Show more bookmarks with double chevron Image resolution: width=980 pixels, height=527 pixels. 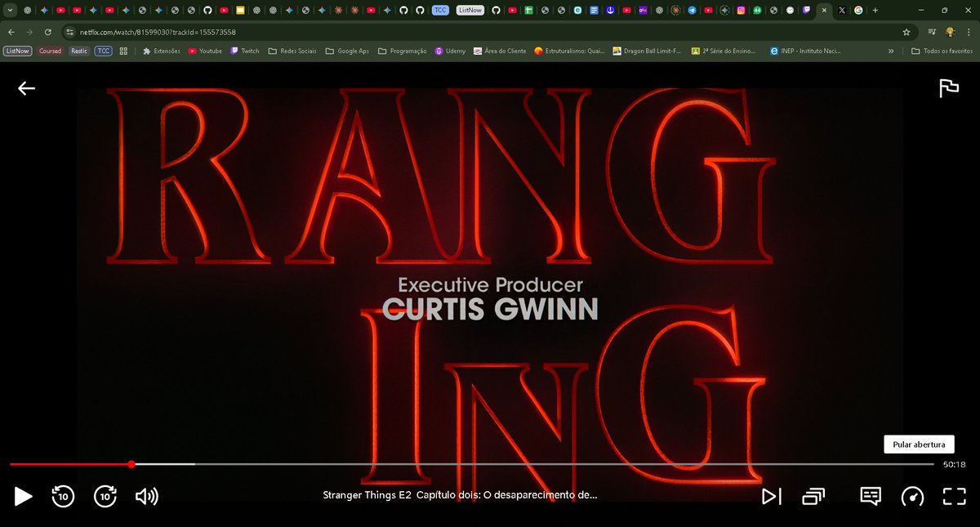891,51
